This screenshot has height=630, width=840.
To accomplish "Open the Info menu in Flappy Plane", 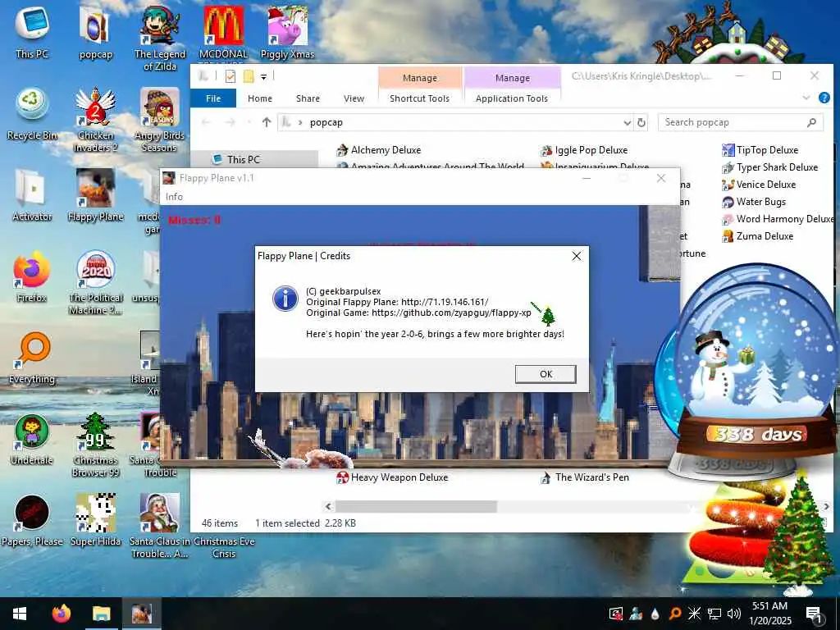I will pos(174,197).
